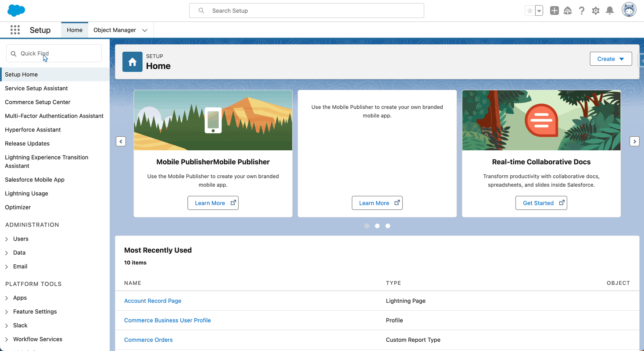
Task: Open Lightning Experience Transition Assistant
Action: point(47,162)
